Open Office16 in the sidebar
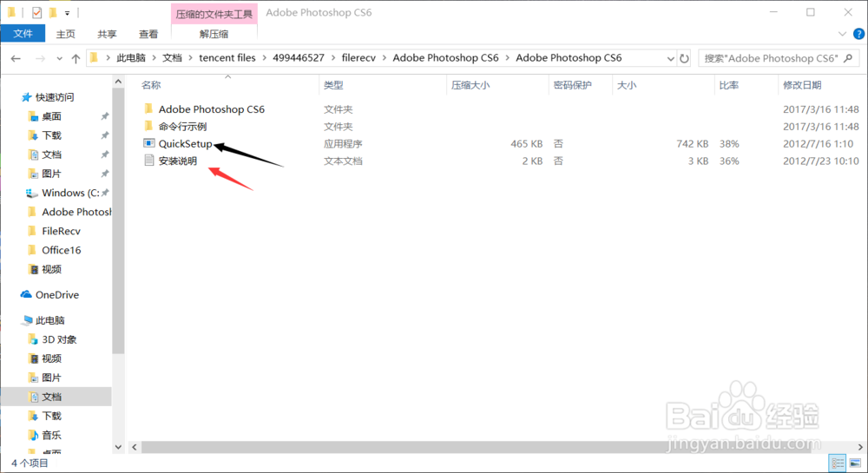Viewport: 868px width, 473px height. tap(61, 250)
